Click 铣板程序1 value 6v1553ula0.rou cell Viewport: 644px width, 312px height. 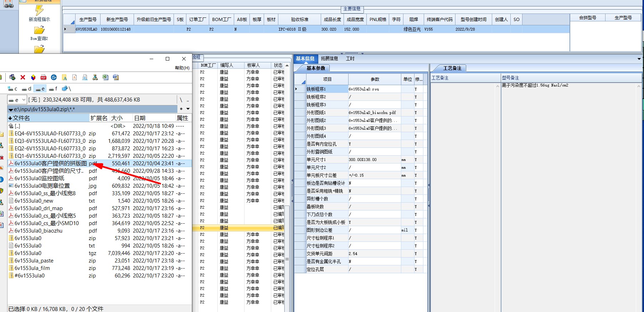click(x=375, y=89)
